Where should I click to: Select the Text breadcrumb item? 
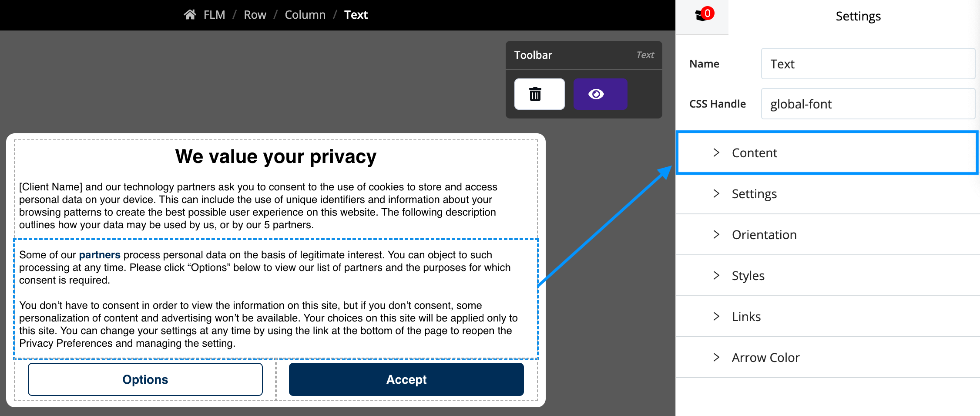356,15
